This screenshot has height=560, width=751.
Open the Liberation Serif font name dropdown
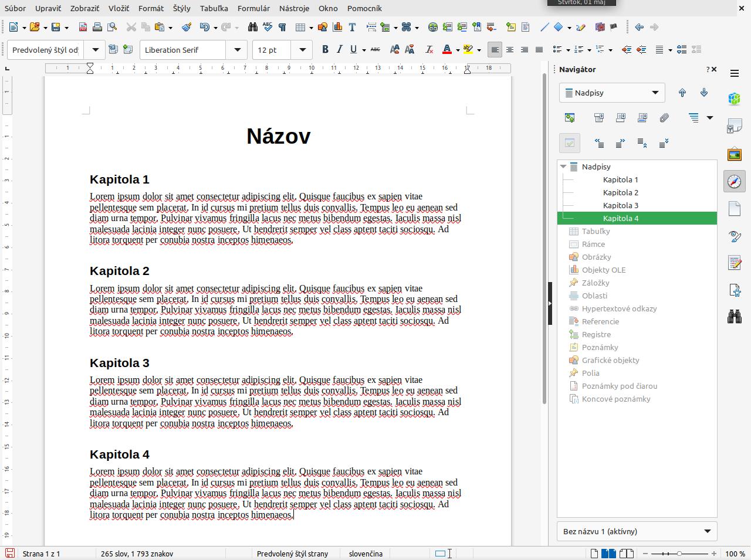click(x=237, y=50)
